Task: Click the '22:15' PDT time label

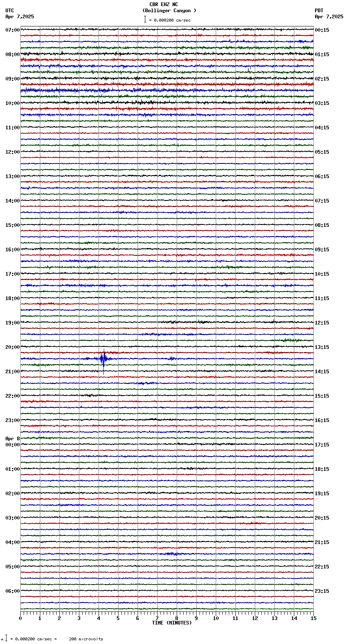Action: pos(322,567)
